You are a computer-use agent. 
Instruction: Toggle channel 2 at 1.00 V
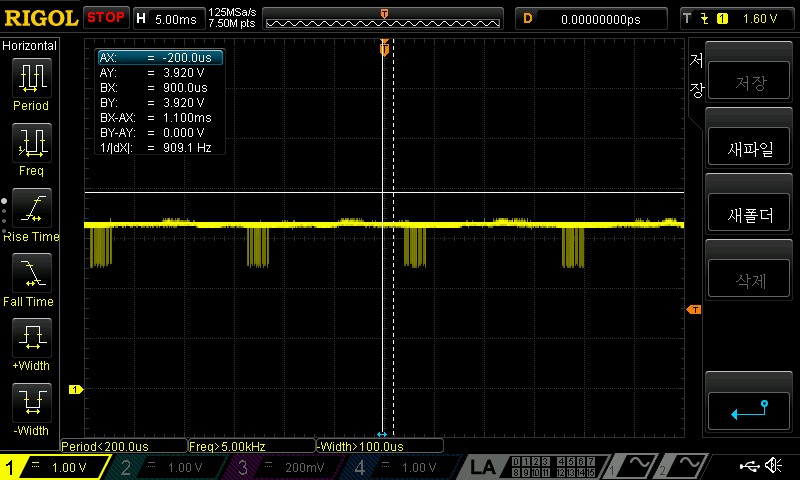click(168, 467)
